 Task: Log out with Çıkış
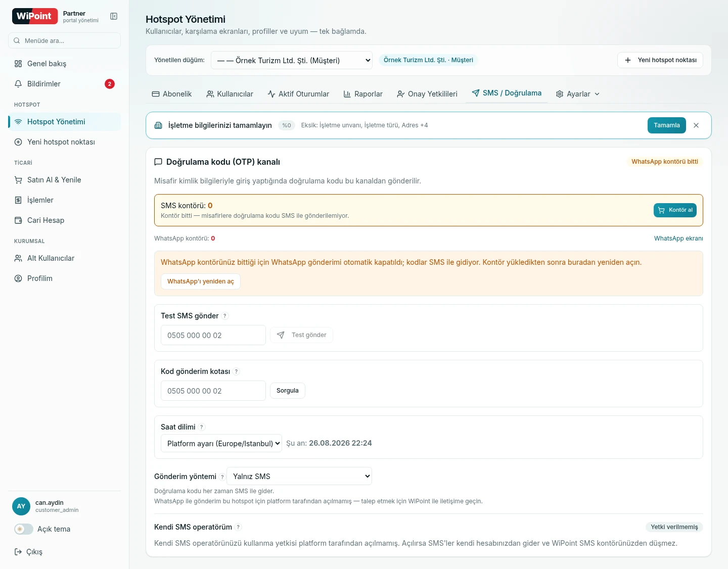point(28,552)
